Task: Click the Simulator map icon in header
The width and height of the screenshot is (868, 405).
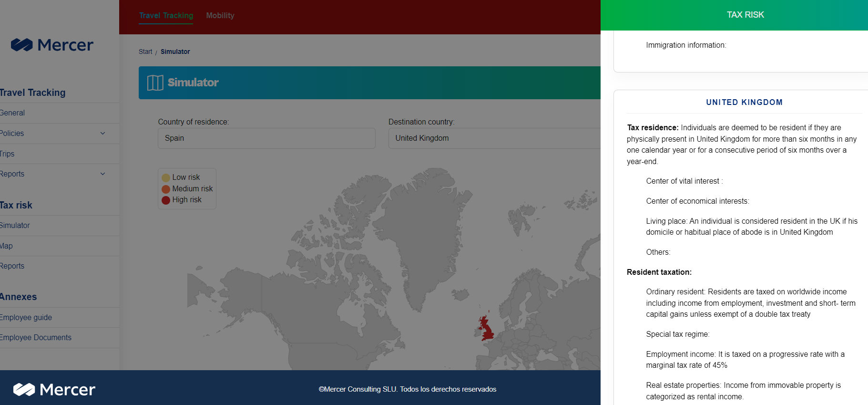Action: click(x=155, y=83)
